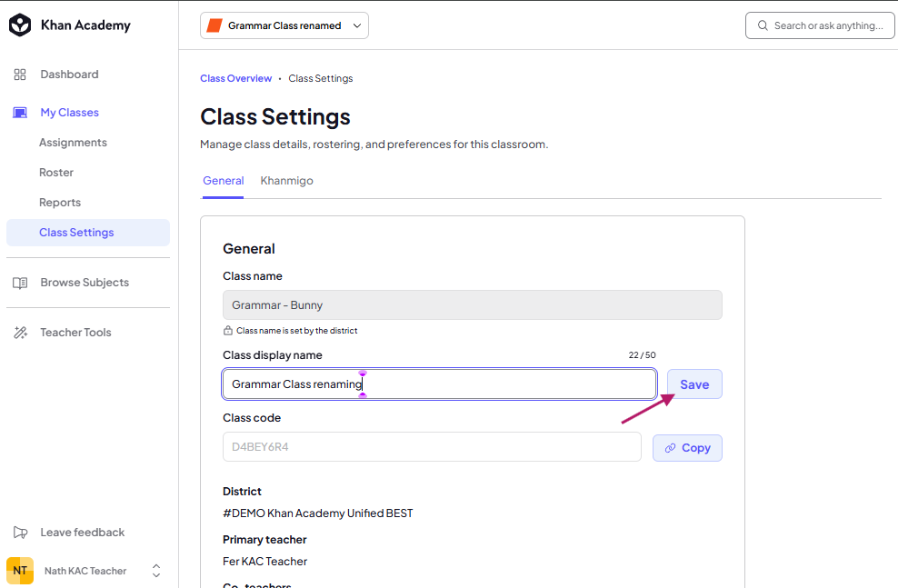Open Browse Subjects in the sidebar

[x=85, y=283]
